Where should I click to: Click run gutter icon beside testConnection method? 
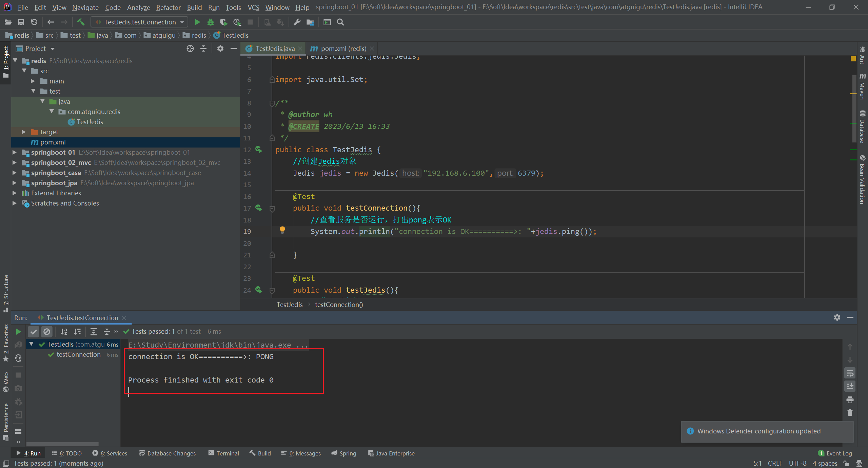259,208
